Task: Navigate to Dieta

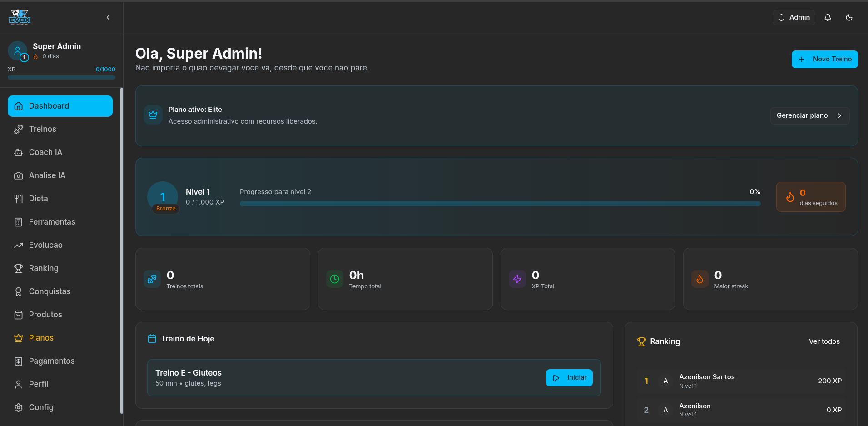Action: (x=60, y=199)
